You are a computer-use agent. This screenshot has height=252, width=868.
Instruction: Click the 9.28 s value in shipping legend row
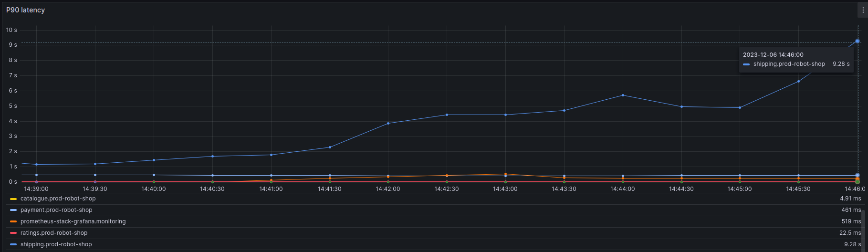(x=852, y=244)
